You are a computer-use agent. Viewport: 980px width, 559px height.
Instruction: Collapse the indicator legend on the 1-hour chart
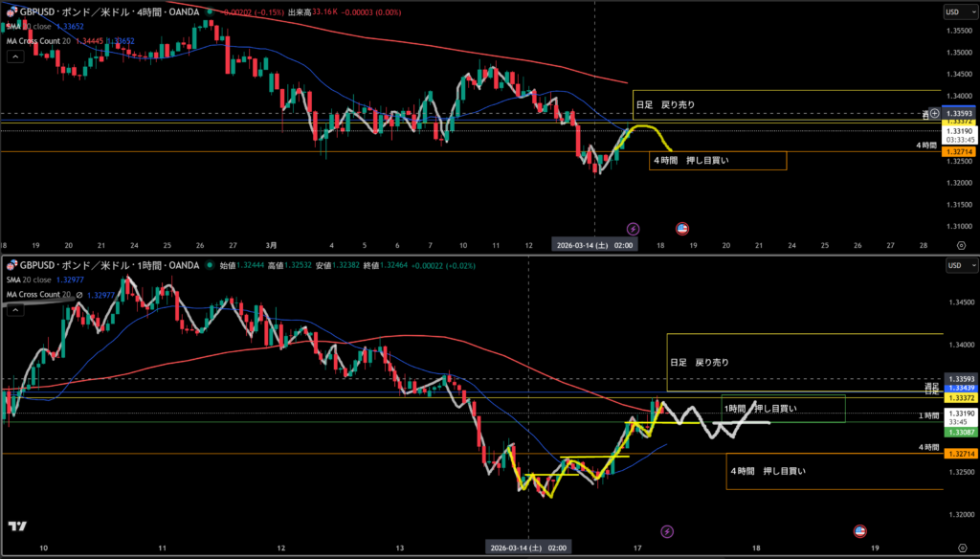tap(15, 309)
